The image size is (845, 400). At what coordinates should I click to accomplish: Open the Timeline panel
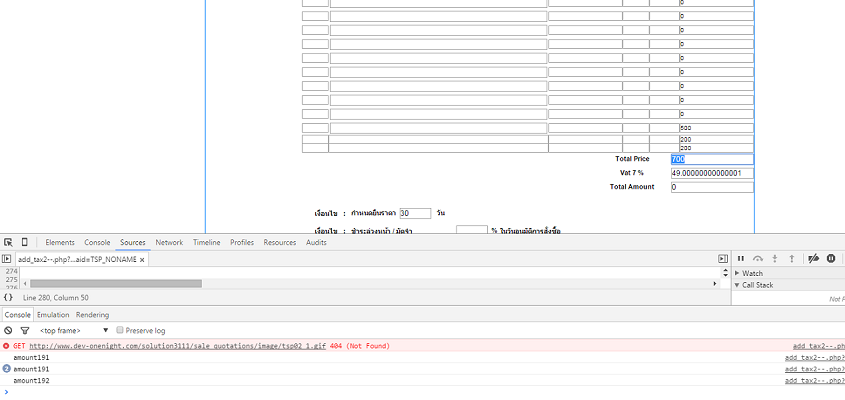click(206, 243)
